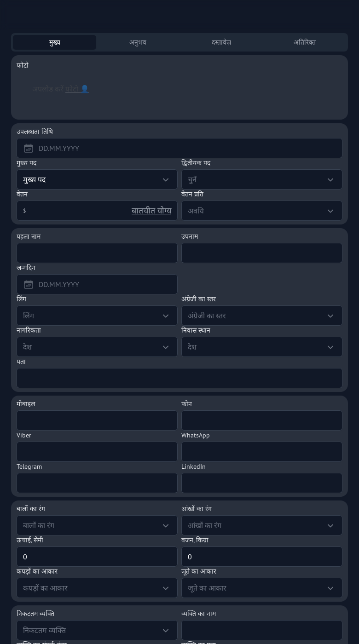Screen dimensions: 359x644
Task: Expand the वेतन प्रति period dropdown
Action: (x=261, y=211)
